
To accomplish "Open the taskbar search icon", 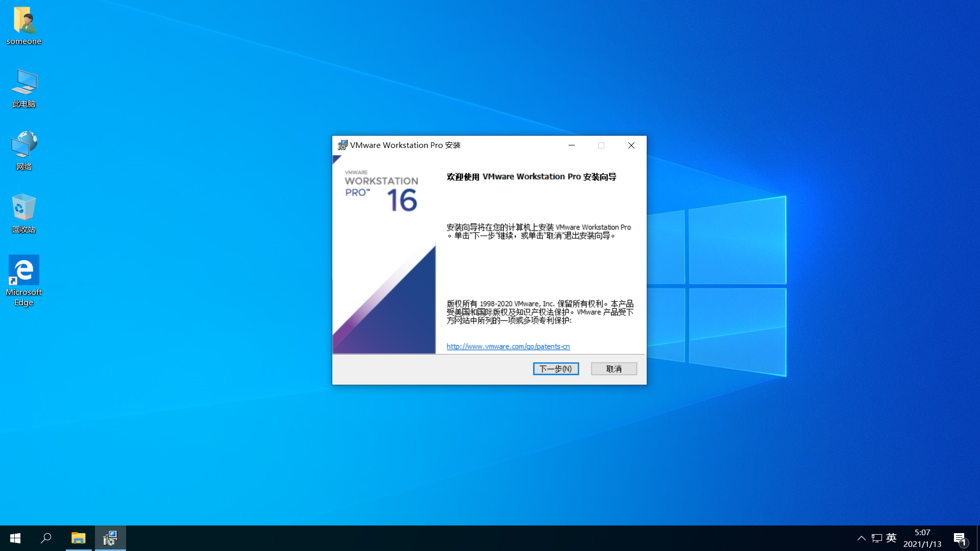I will click(x=46, y=538).
